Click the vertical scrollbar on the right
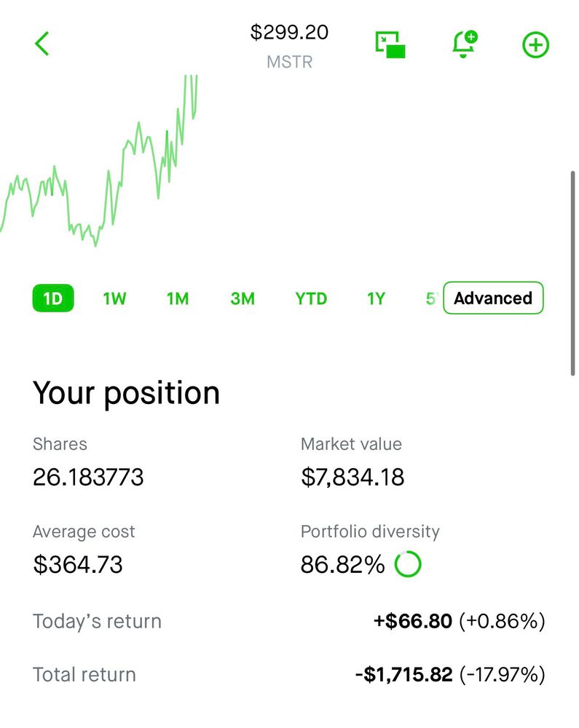 [x=573, y=273]
